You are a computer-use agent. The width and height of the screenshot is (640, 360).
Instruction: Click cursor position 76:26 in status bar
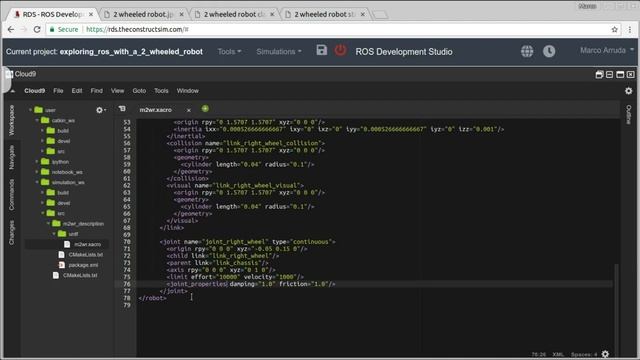point(539,354)
